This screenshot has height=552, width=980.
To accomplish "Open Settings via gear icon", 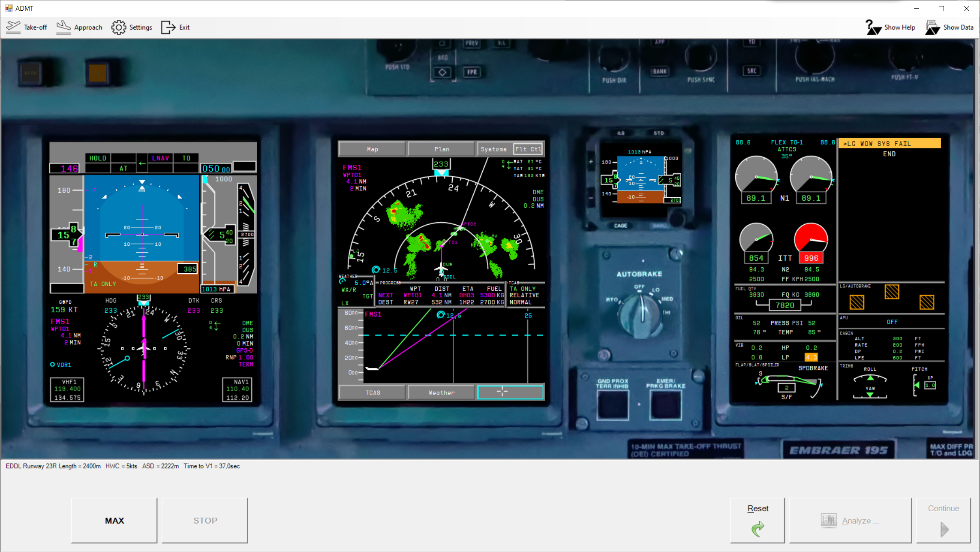I will [119, 27].
